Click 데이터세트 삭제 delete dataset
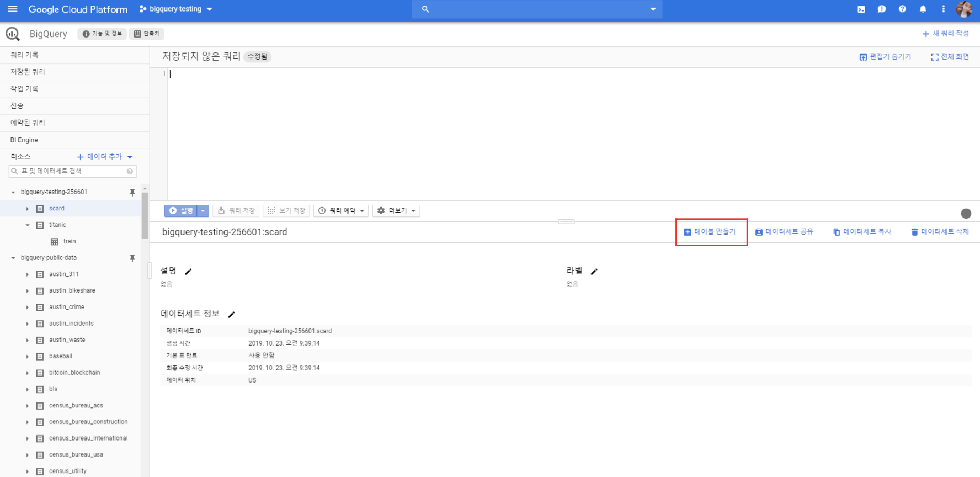This screenshot has width=980, height=477. [x=940, y=232]
